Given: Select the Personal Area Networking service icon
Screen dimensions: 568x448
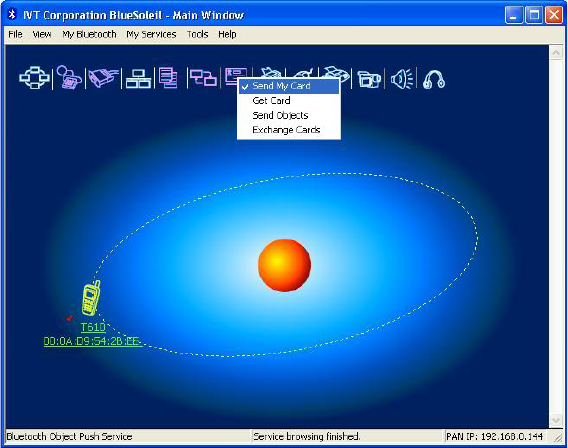Looking at the screenshot, I should [x=34, y=78].
